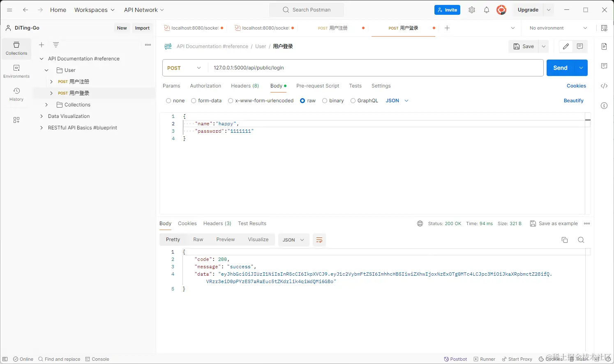Select the form-data body option

194,101
